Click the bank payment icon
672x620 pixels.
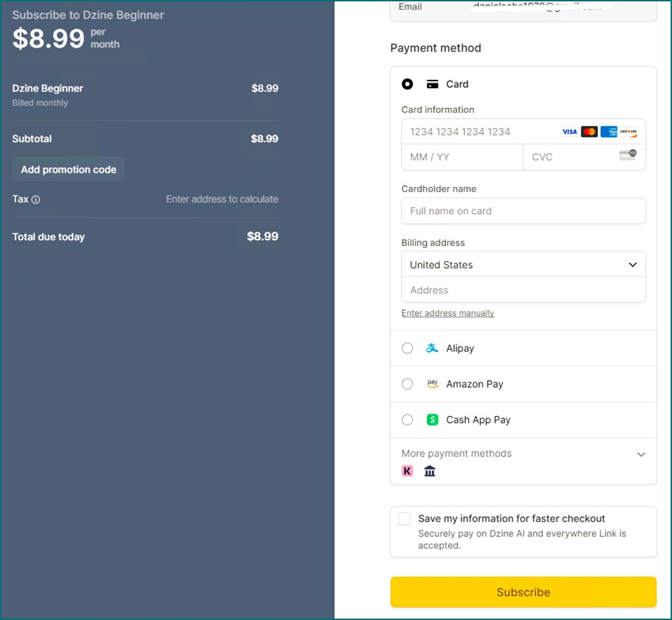(x=429, y=471)
